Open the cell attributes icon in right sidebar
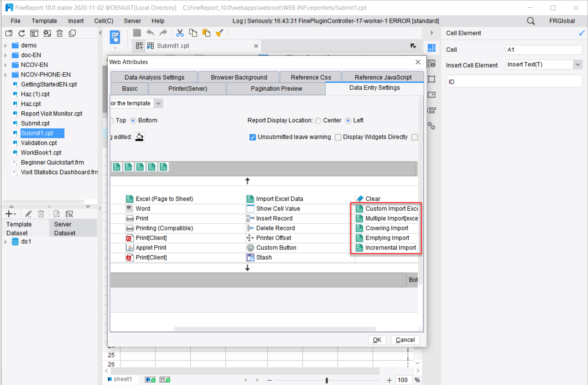The image size is (588, 385). [x=432, y=64]
